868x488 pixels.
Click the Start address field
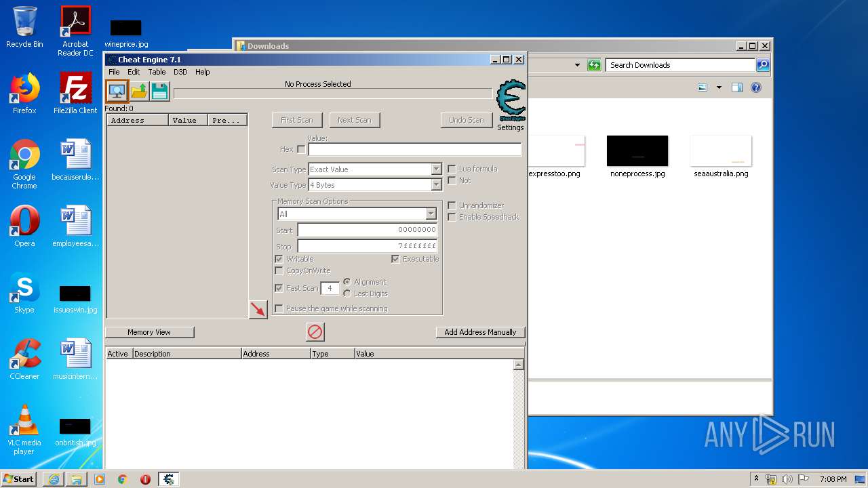368,230
